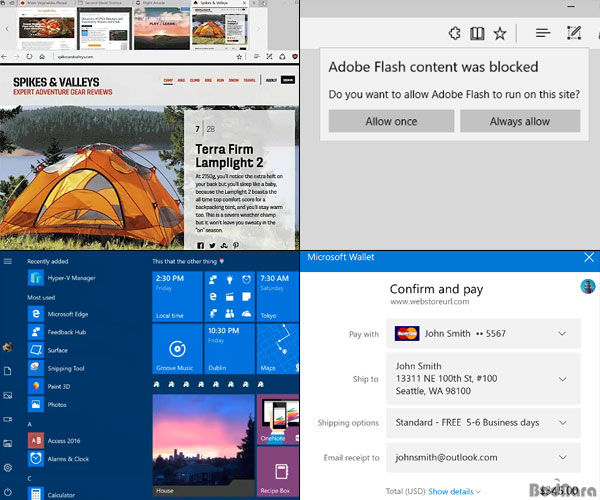
Task: Click favorites star icon above Flash prompt
Action: tap(500, 34)
